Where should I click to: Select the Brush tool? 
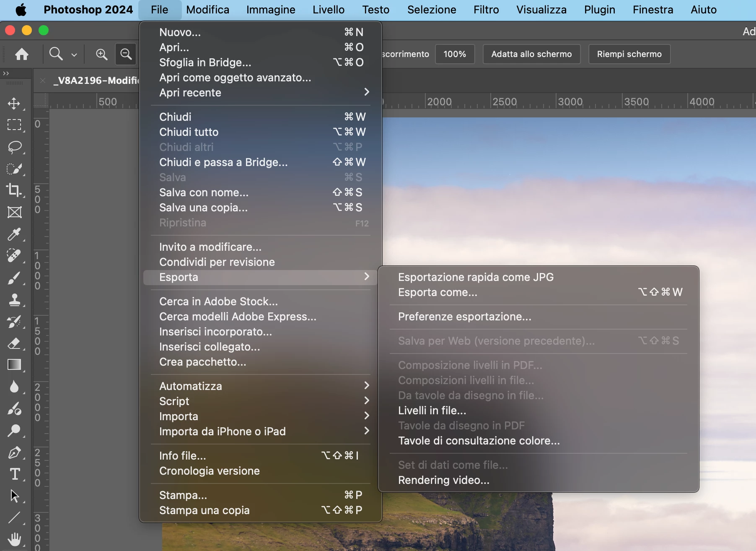[x=14, y=278]
